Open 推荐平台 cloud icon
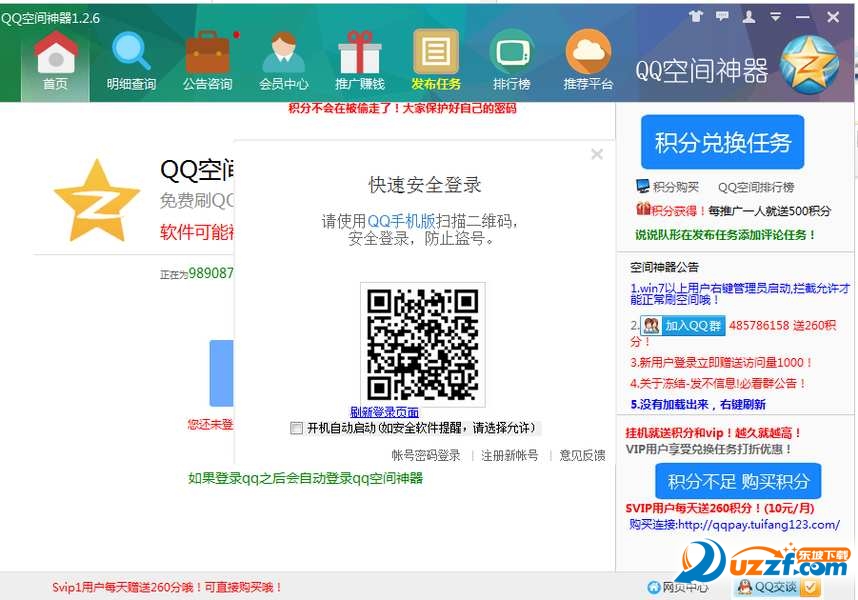Screen dimensions: 858x600 pos(588,53)
